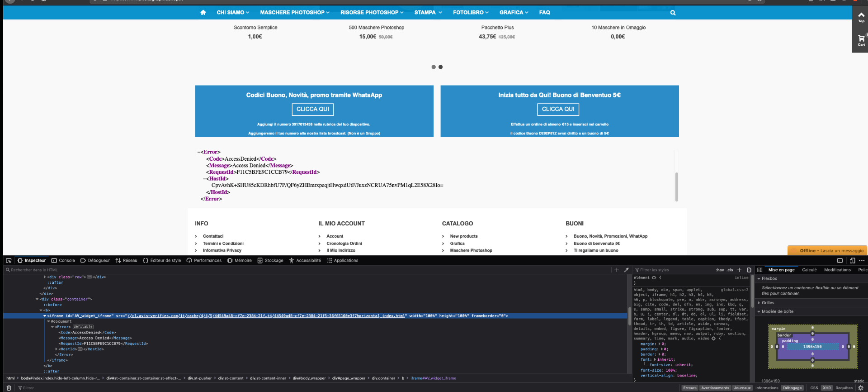Click CLICCA QUI under WhatsApp promo
Image resolution: width=868 pixels, height=392 pixels.
tap(312, 109)
